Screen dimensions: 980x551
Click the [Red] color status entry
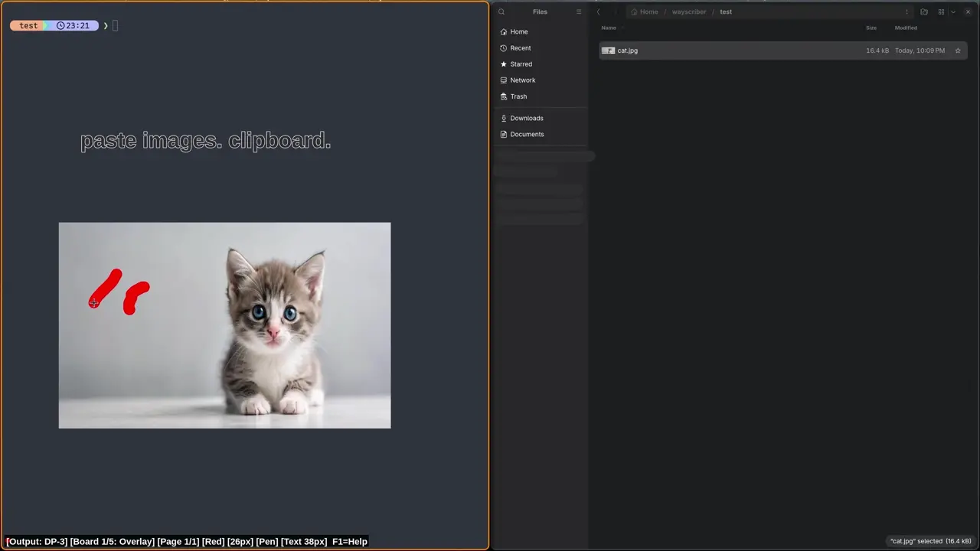[x=214, y=541]
